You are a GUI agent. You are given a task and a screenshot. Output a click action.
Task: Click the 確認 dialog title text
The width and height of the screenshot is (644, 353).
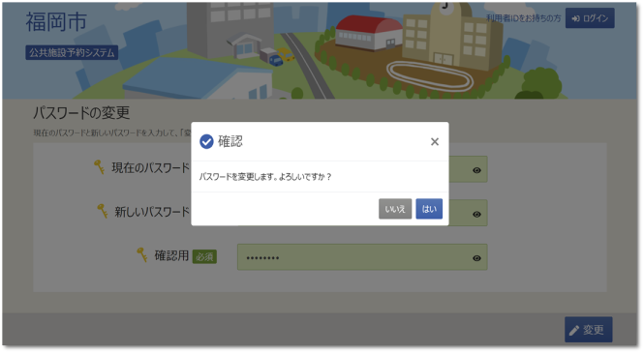tap(230, 141)
